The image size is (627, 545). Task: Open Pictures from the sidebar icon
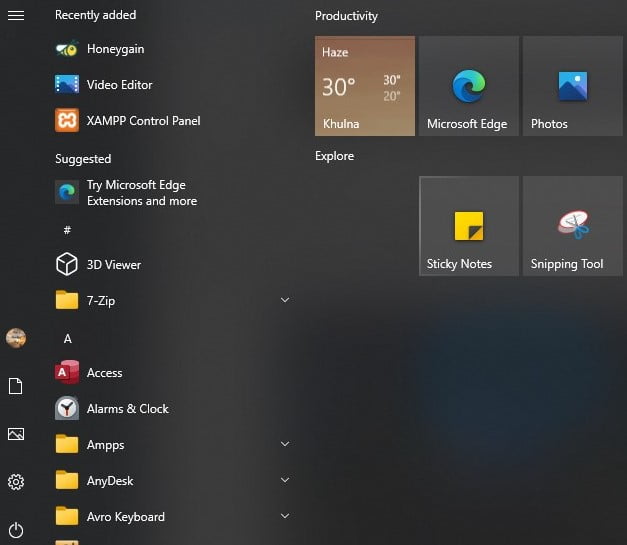tap(16, 434)
